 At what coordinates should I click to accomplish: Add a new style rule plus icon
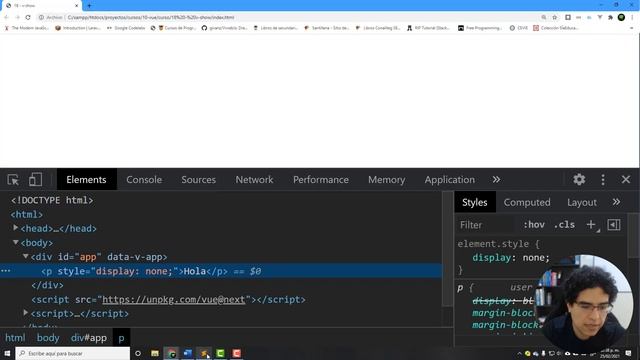(591, 224)
